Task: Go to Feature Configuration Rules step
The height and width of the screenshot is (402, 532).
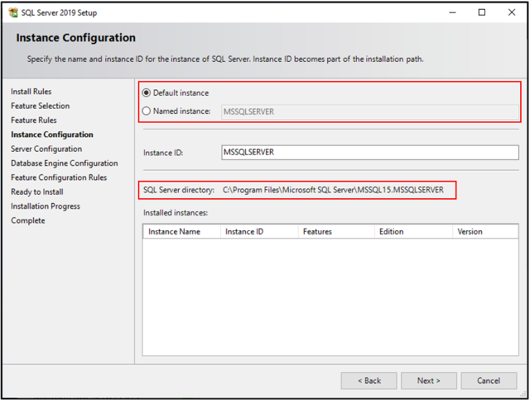Action: 59,177
